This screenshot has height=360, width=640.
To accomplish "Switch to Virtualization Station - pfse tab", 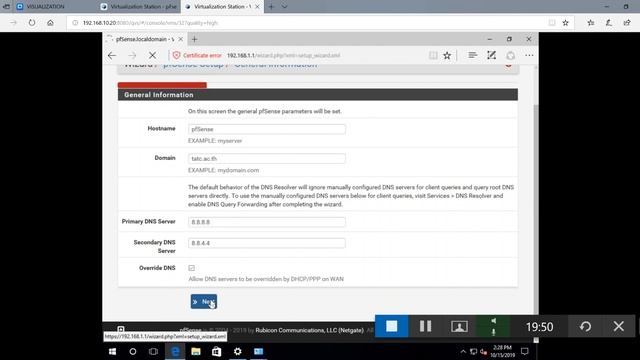I will click(139, 7).
